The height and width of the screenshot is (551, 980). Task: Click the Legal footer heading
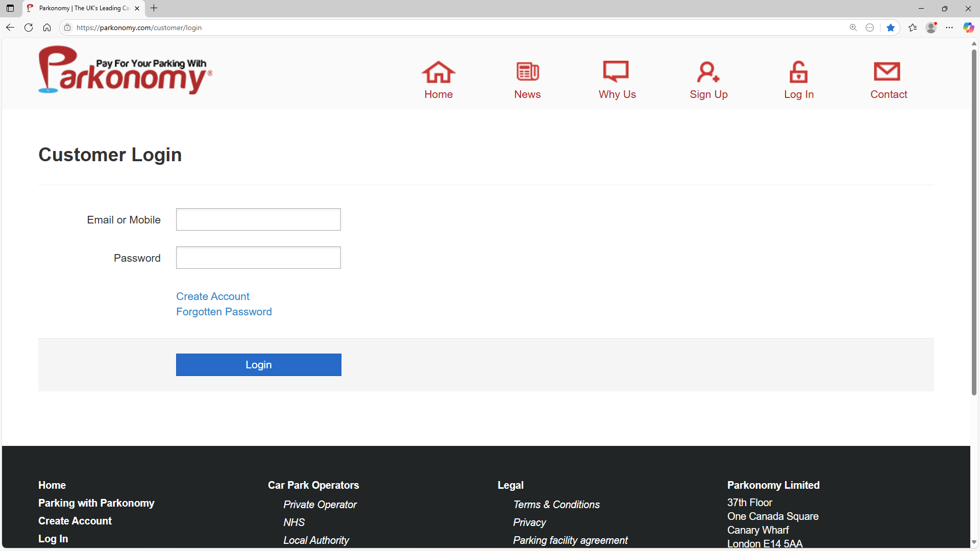tap(510, 485)
